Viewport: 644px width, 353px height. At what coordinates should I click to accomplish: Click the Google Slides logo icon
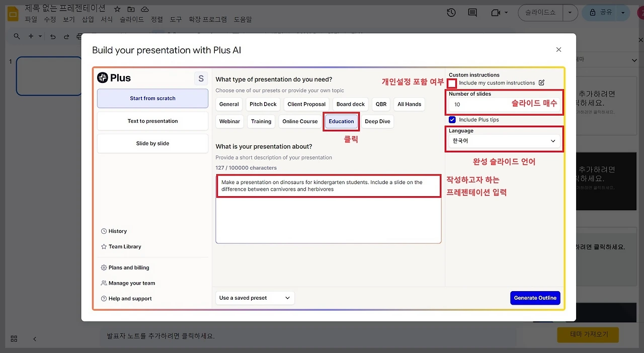(13, 14)
